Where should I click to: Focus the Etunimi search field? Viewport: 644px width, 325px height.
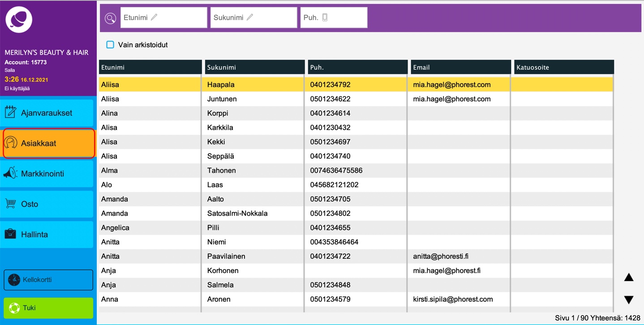click(163, 17)
